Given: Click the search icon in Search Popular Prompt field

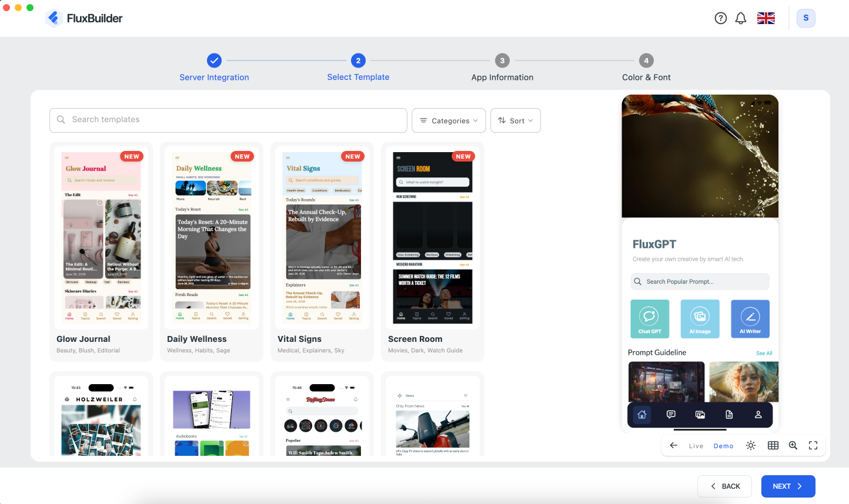Looking at the screenshot, I should tap(638, 281).
